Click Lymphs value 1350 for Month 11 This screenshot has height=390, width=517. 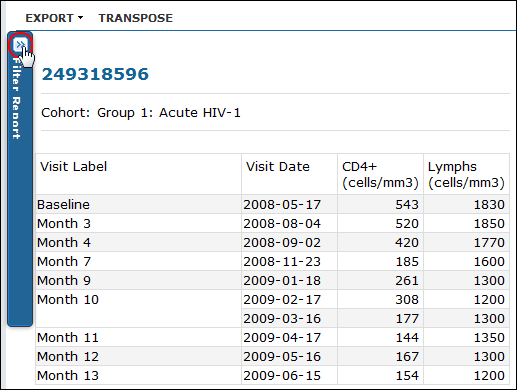point(489,338)
